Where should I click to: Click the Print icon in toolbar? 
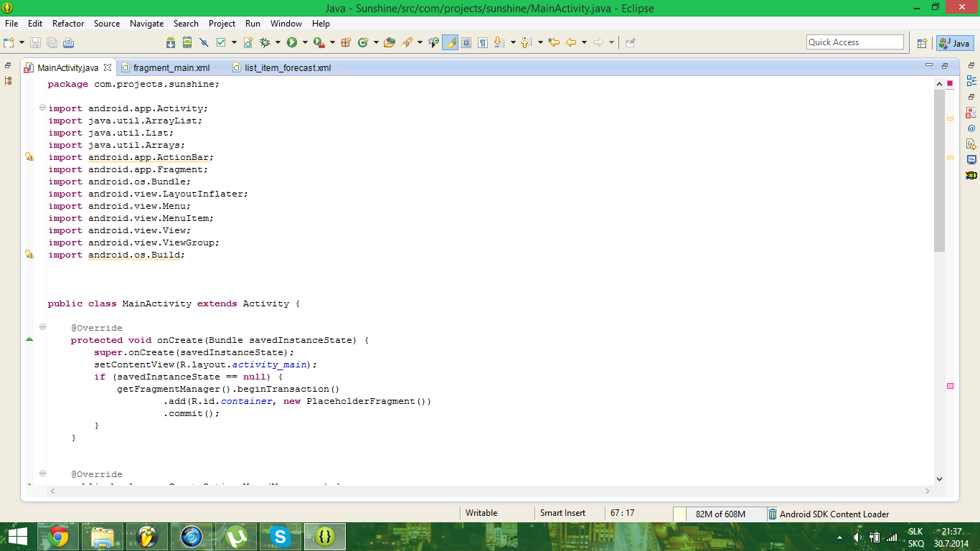(x=68, y=43)
